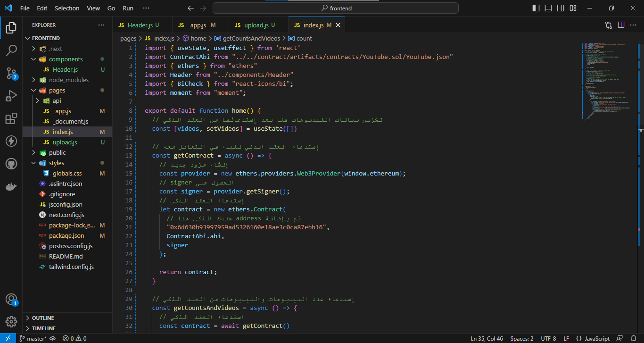Open the Selection menu
Image resolution: width=644 pixels, height=343 pixels.
coord(67,8)
